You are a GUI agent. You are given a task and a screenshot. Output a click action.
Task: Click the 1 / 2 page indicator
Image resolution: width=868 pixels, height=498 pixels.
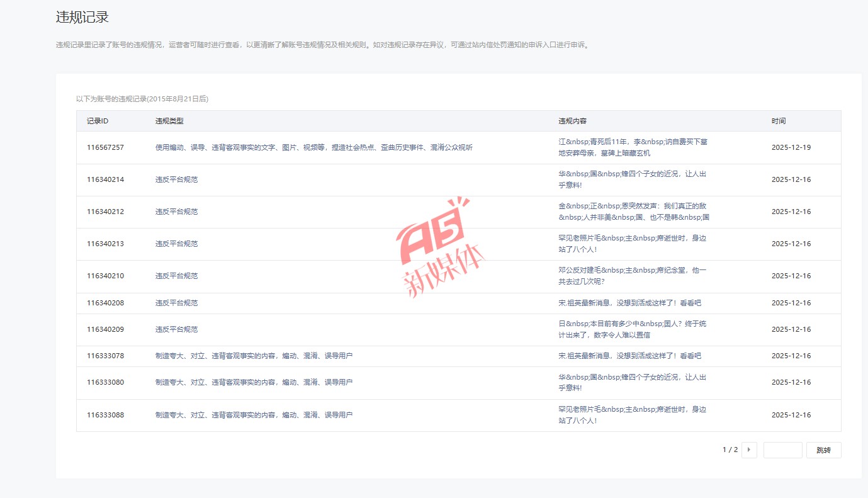[x=730, y=450]
